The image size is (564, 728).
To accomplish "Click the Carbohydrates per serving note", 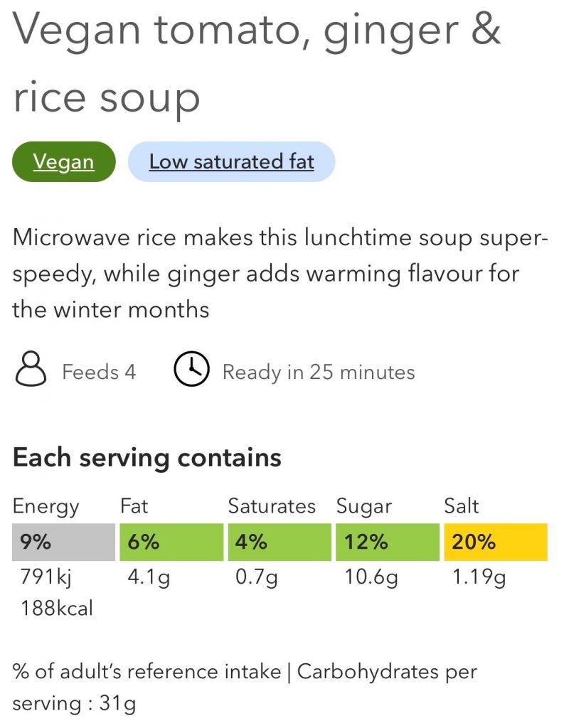I will click(245, 687).
